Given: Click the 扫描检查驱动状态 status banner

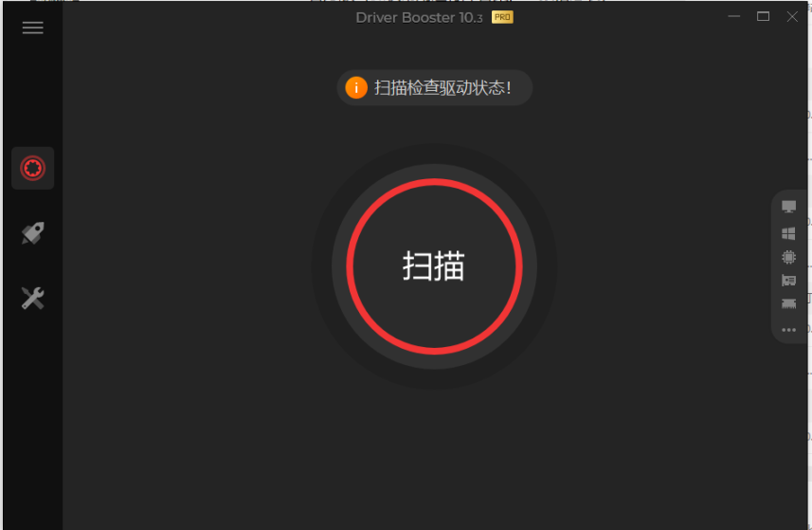Looking at the screenshot, I should [x=435, y=87].
